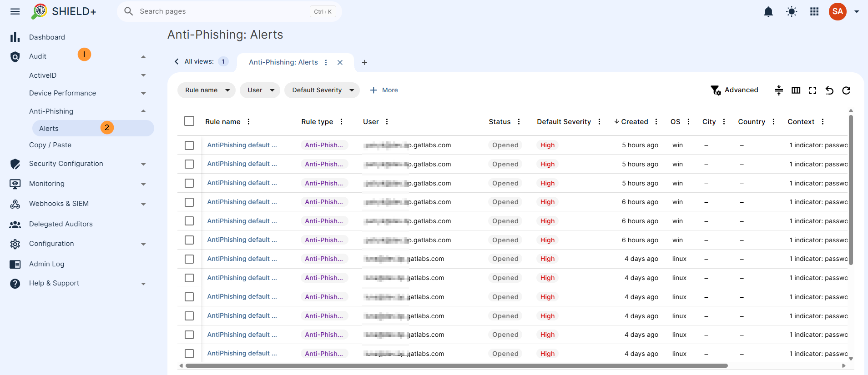Collapse the Anti-Phishing submenu
The width and height of the screenshot is (868, 375).
click(x=143, y=111)
